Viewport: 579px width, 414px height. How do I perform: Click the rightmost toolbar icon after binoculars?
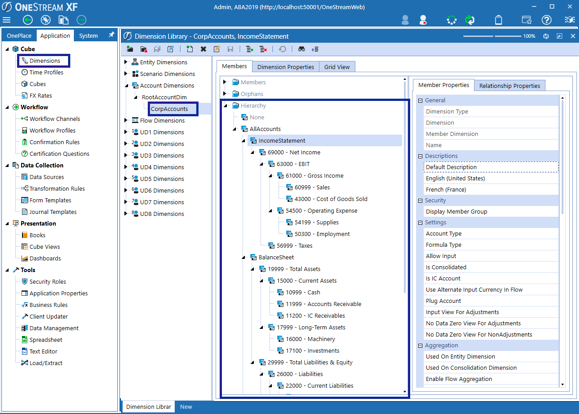315,49
